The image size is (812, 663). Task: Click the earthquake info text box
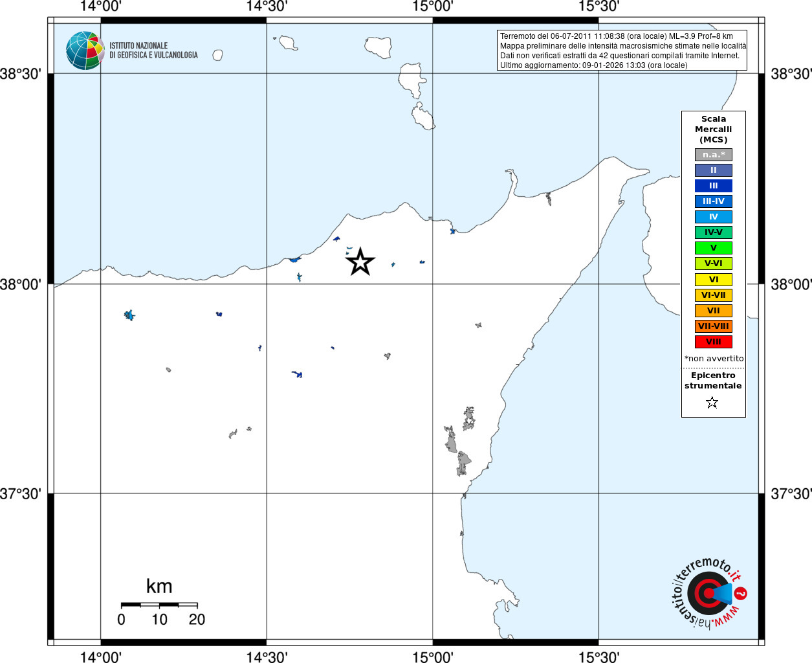pos(622,51)
